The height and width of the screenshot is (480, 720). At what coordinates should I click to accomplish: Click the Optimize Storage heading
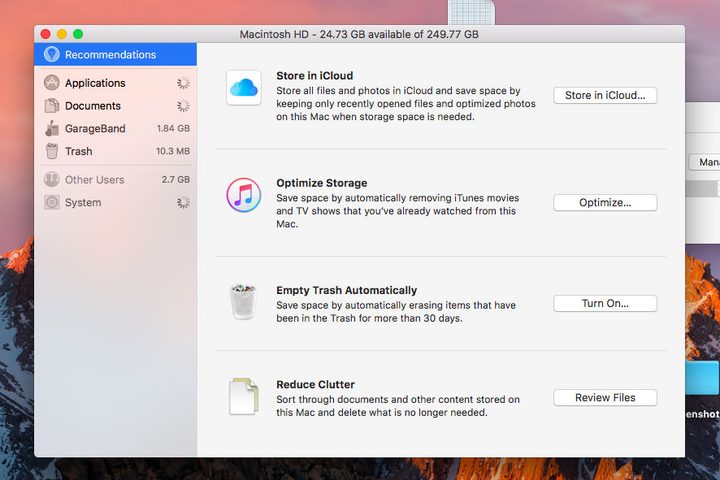point(321,183)
